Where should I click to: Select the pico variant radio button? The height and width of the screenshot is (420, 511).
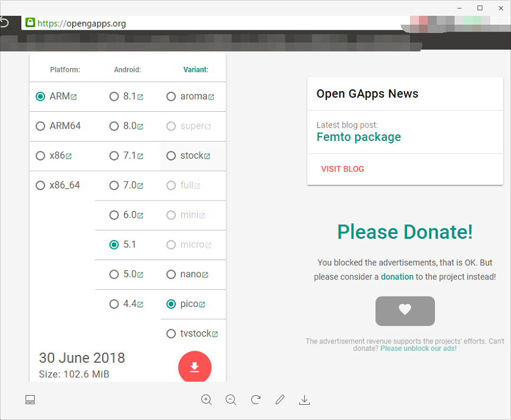click(x=171, y=304)
